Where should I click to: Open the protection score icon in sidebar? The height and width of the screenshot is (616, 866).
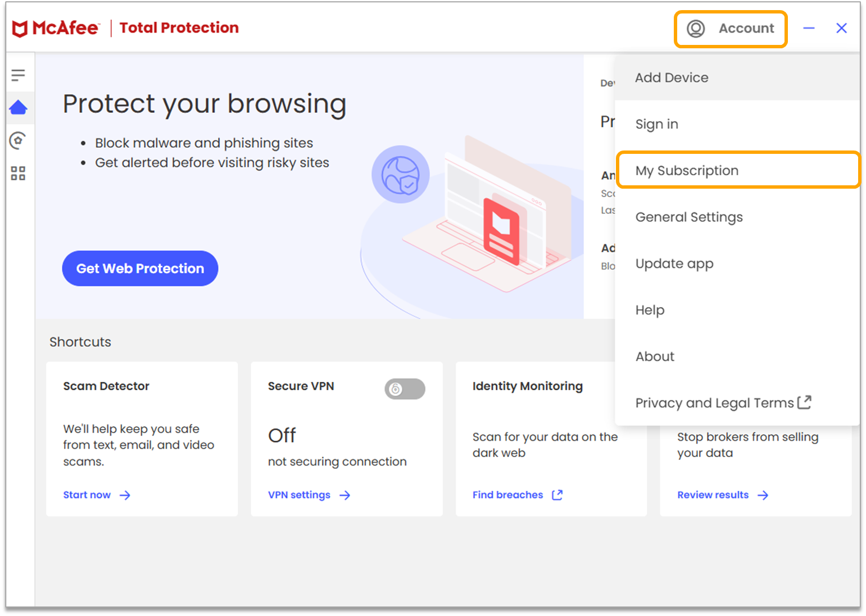(x=18, y=140)
